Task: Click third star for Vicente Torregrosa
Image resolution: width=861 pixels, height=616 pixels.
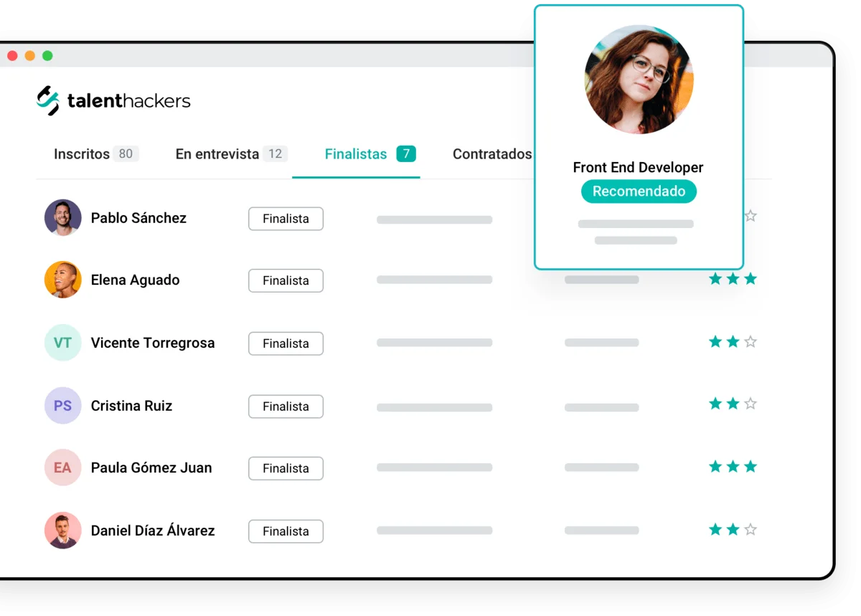Action: pos(751,342)
